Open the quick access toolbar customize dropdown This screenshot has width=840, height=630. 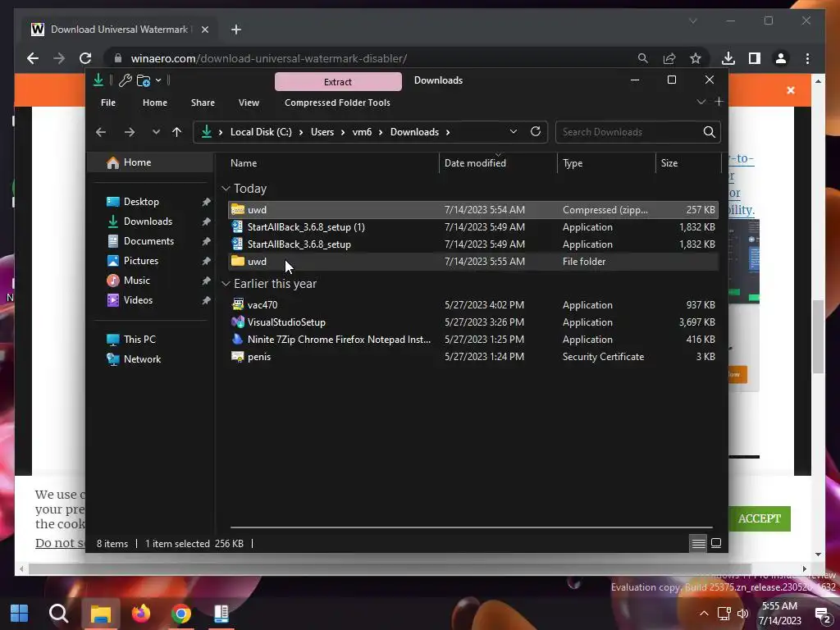tap(158, 80)
